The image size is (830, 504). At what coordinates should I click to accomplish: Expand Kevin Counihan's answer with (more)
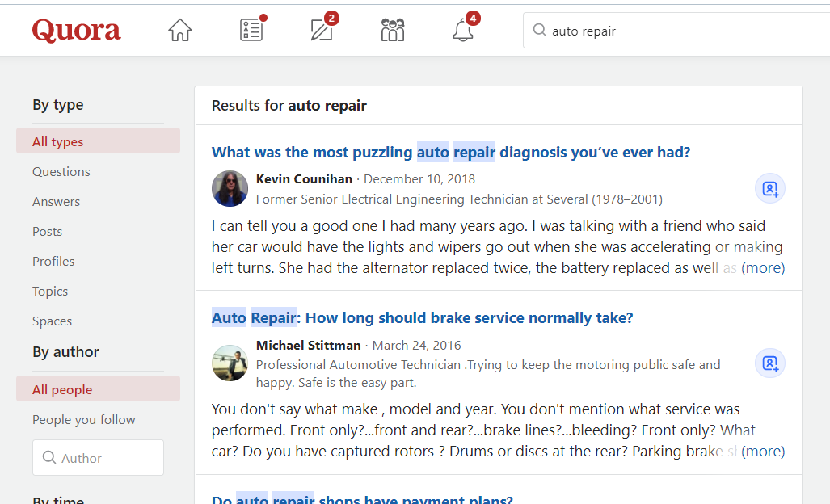click(763, 268)
